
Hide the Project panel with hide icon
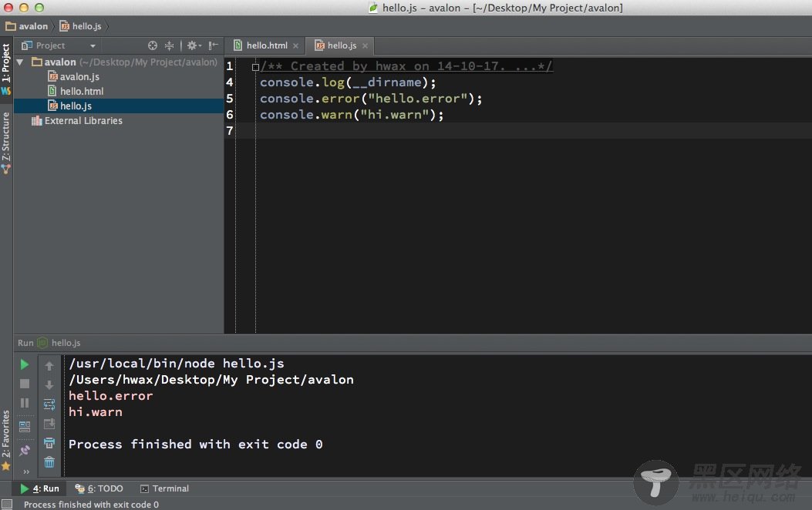[213, 45]
